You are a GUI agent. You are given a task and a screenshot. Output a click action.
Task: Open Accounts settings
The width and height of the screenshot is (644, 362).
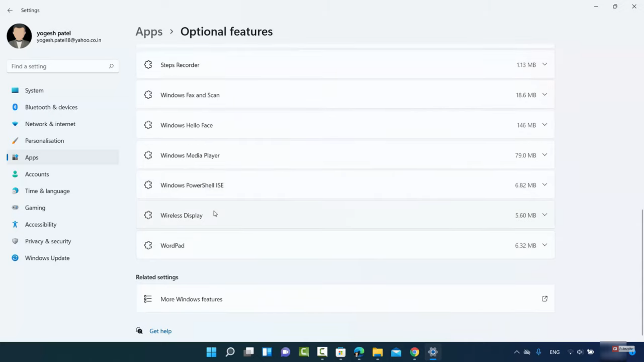tap(63, 174)
